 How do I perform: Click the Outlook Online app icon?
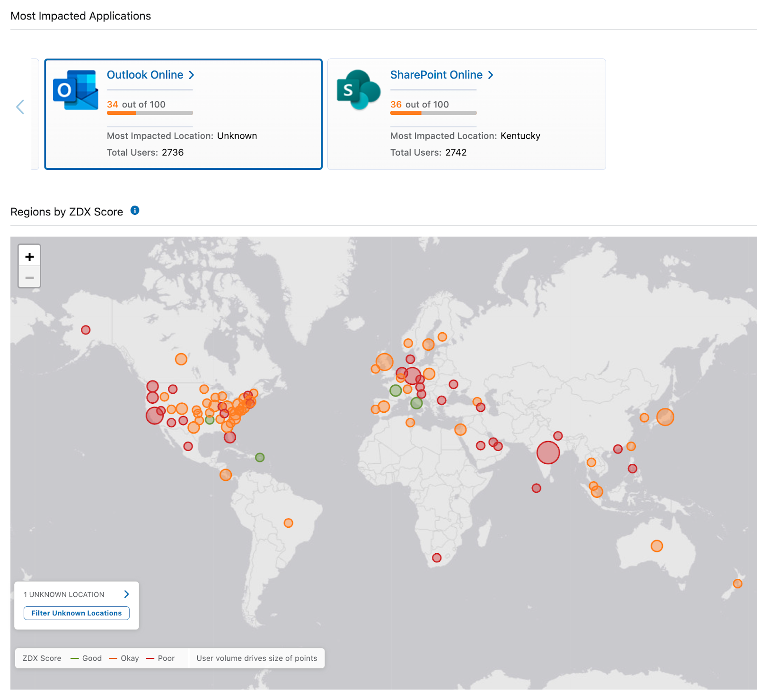(75, 90)
